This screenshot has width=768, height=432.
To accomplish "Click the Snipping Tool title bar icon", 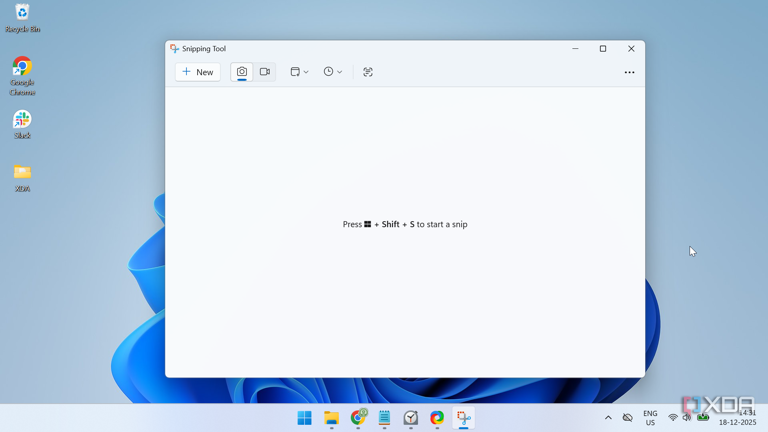I will 174,48.
